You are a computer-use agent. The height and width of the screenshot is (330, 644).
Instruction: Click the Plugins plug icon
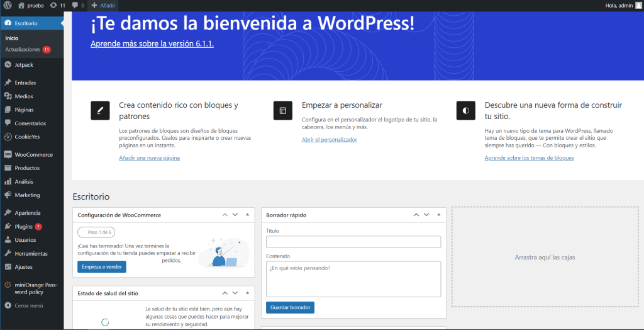[8, 226]
